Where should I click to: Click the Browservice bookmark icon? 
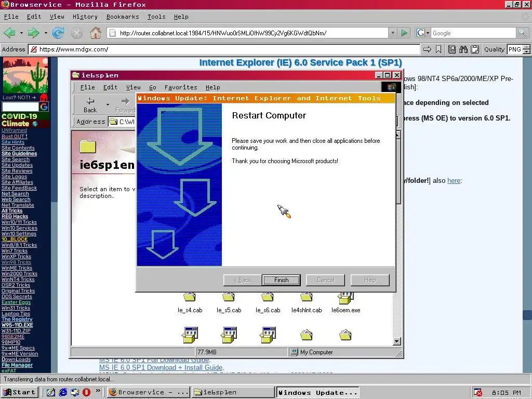[438, 49]
